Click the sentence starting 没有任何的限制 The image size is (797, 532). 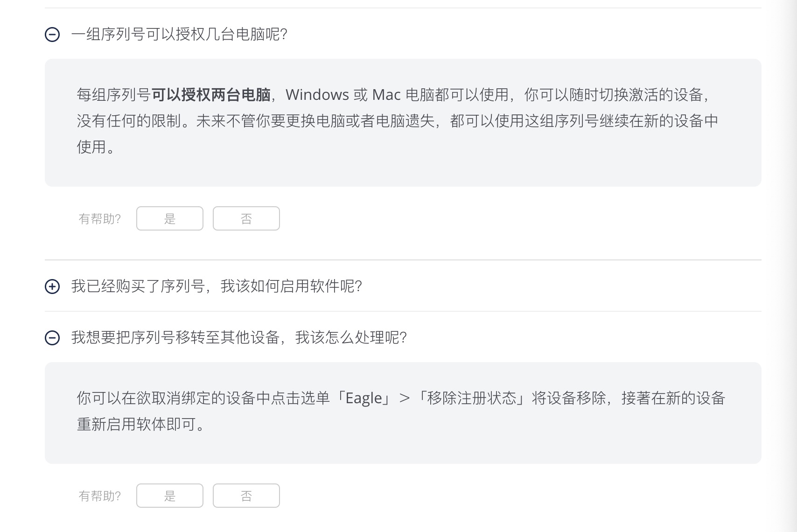(x=135, y=121)
